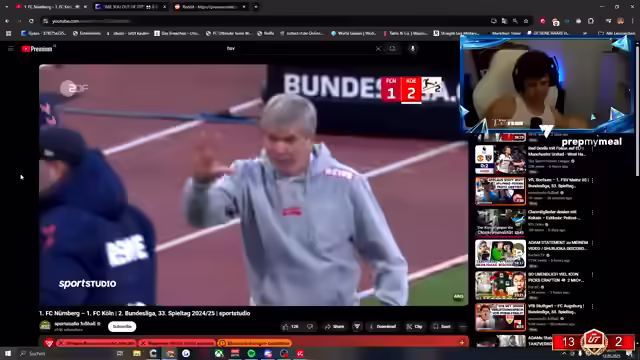
Task: Open options menu for ADAM STATEMENT video
Action: pyautogui.click(x=592, y=244)
